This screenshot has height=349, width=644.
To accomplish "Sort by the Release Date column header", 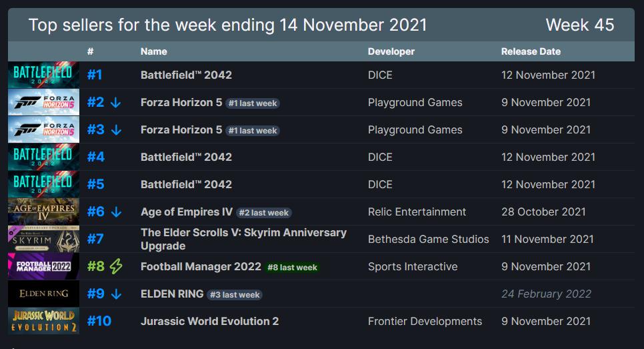I will click(531, 51).
